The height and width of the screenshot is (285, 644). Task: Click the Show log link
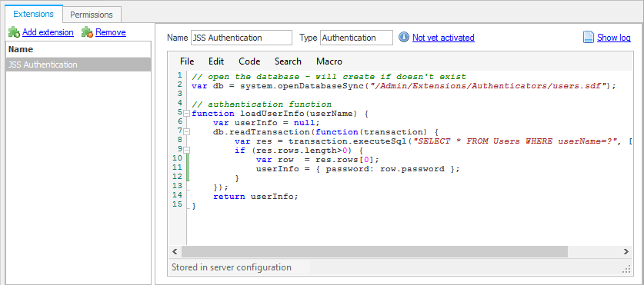613,38
